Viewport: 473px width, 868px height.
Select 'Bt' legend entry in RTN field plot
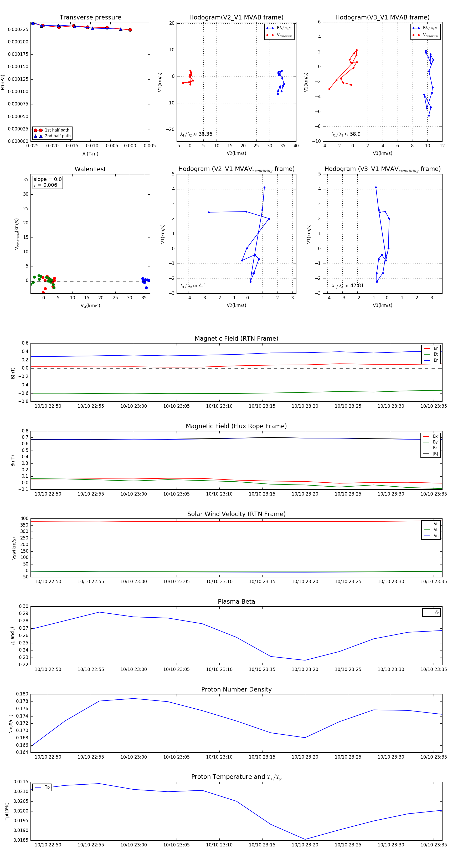click(x=431, y=354)
